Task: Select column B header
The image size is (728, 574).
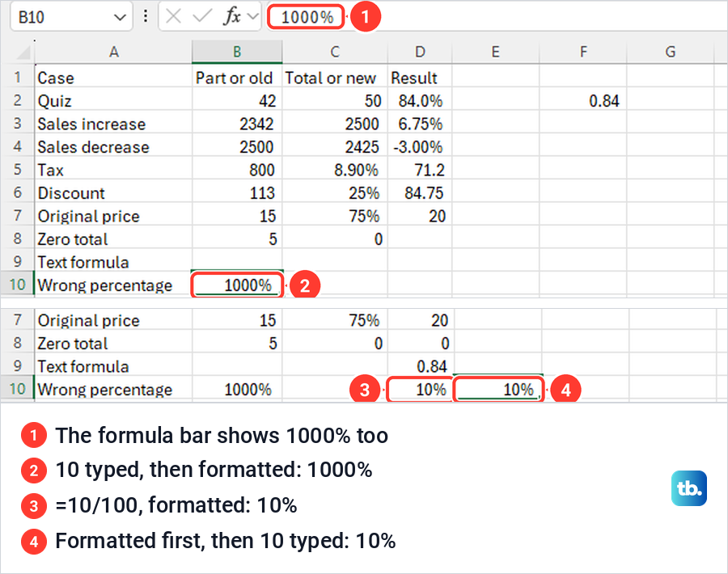Action: [x=237, y=52]
